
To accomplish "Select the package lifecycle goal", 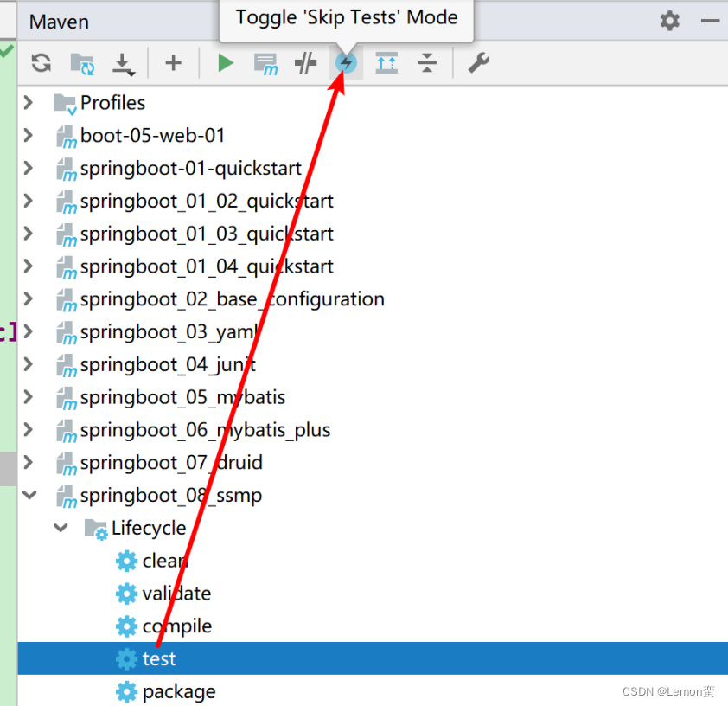I will 179,692.
